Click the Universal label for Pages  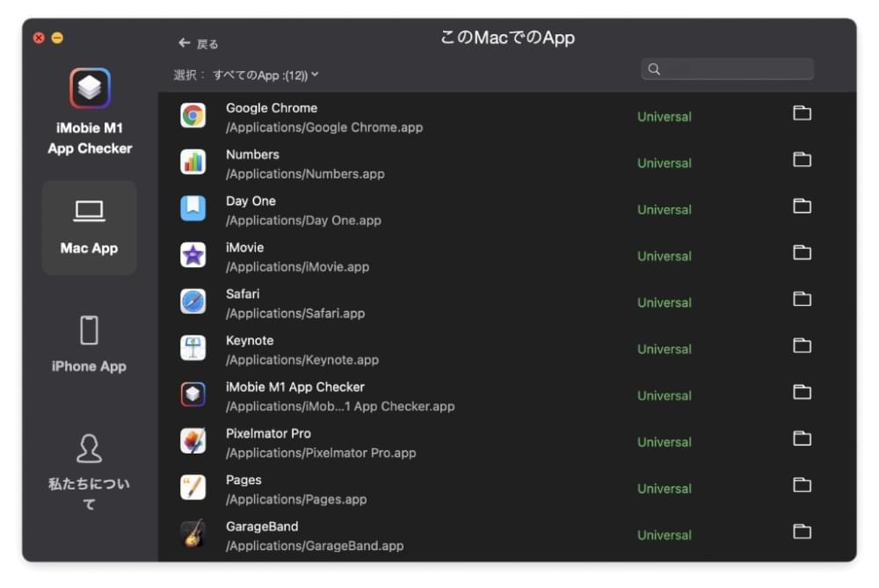coord(665,489)
